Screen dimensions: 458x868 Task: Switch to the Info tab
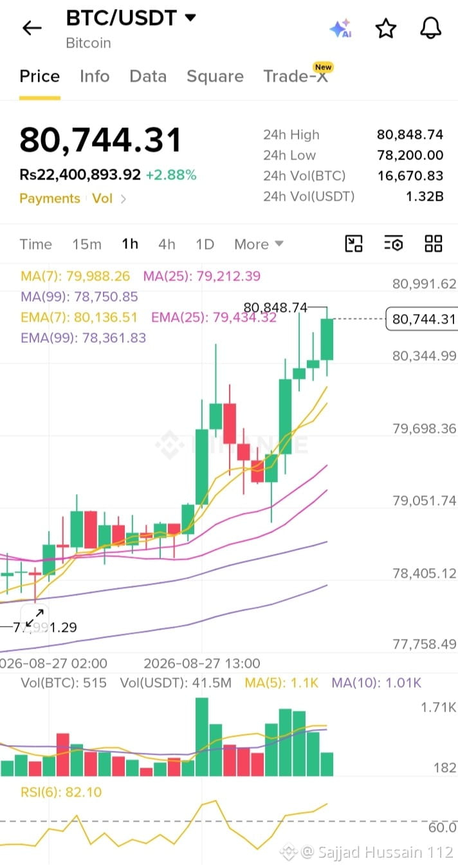pyautogui.click(x=95, y=77)
